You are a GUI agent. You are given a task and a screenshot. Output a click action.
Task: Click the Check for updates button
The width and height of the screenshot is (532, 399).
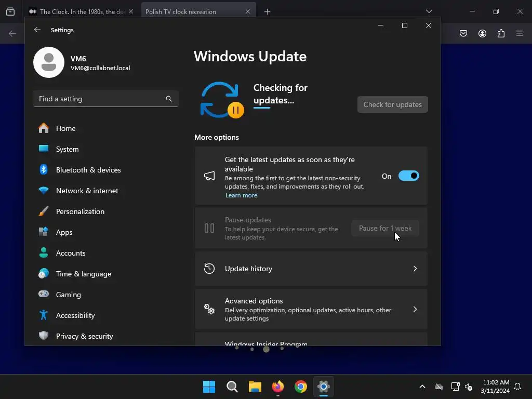click(x=393, y=104)
